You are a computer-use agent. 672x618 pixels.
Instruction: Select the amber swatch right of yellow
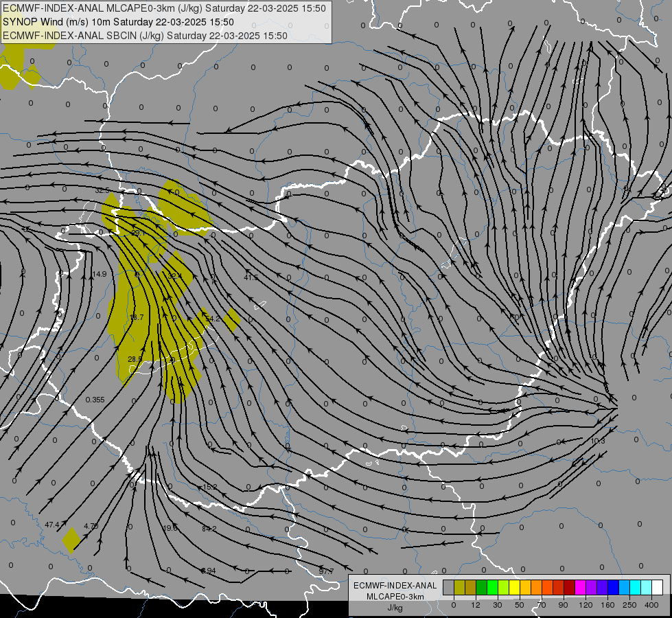point(525,587)
